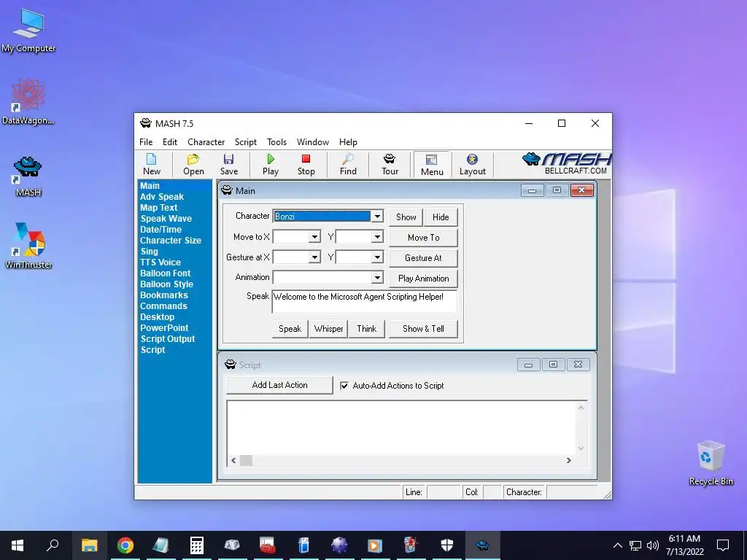The width and height of the screenshot is (747, 560).
Task: Select Date/Time in the sidebar
Action: [160, 230]
